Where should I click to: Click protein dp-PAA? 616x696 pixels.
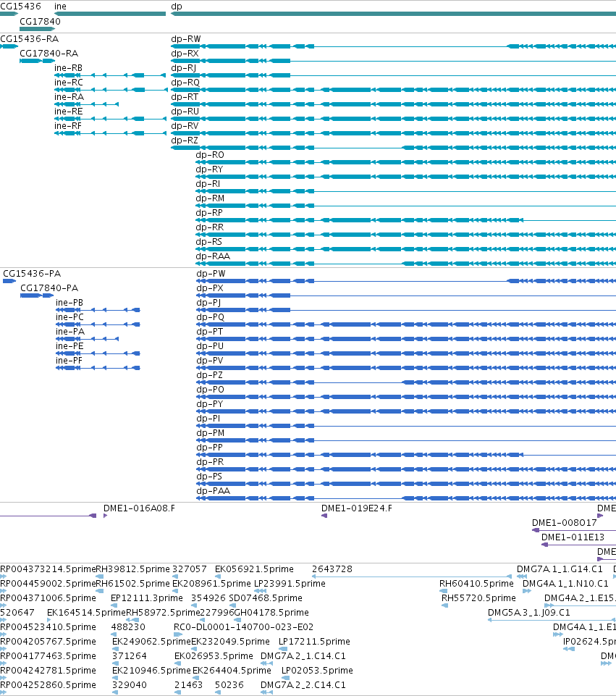point(214,491)
